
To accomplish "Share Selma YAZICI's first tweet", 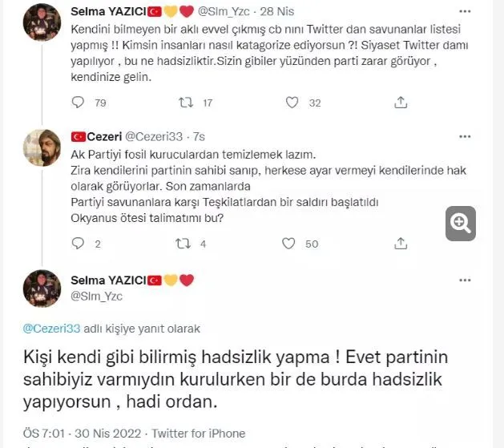I will [401, 103].
